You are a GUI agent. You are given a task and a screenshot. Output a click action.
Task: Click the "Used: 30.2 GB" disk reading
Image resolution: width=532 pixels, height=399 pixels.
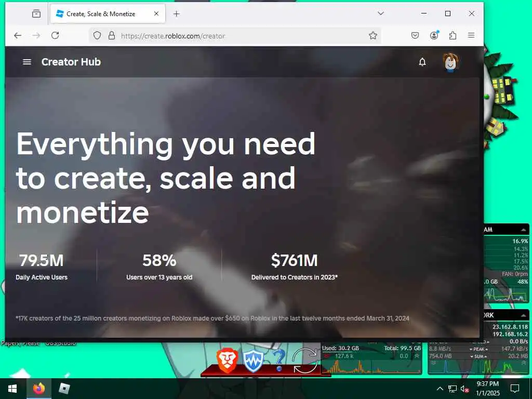coord(340,348)
